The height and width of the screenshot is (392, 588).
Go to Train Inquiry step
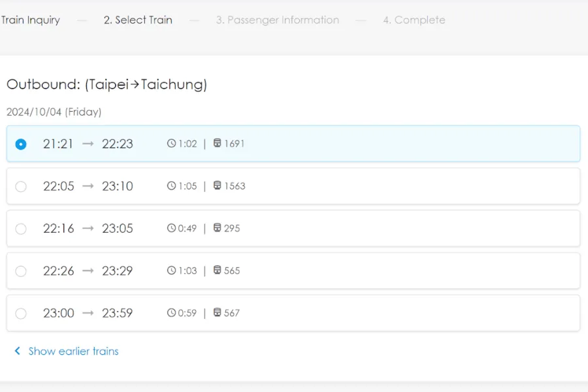pyautogui.click(x=30, y=20)
